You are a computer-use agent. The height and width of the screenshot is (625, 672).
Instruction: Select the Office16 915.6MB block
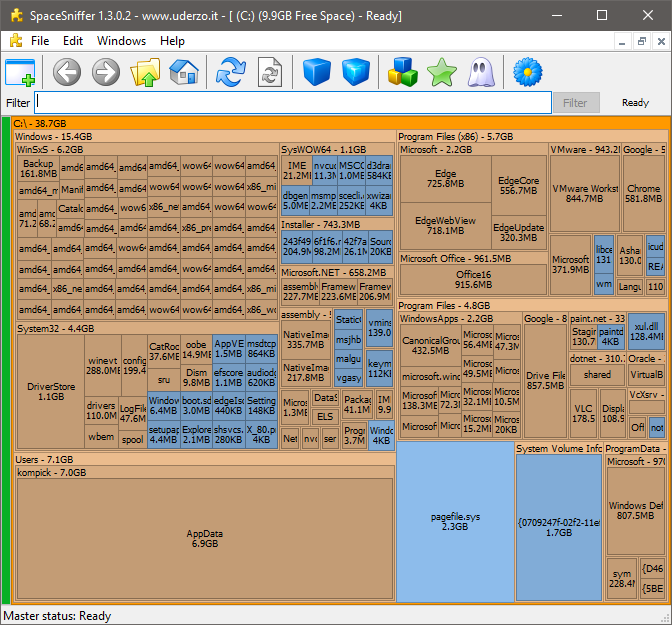pos(473,279)
